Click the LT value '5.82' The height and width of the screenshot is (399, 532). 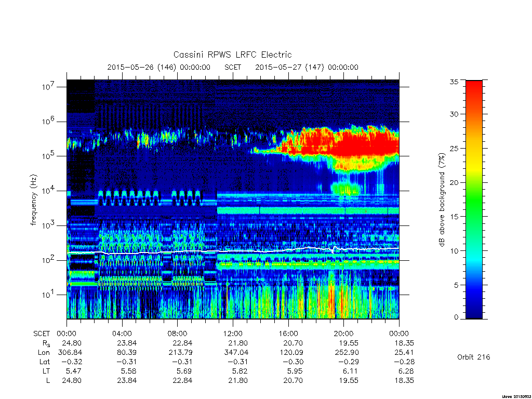240,371
